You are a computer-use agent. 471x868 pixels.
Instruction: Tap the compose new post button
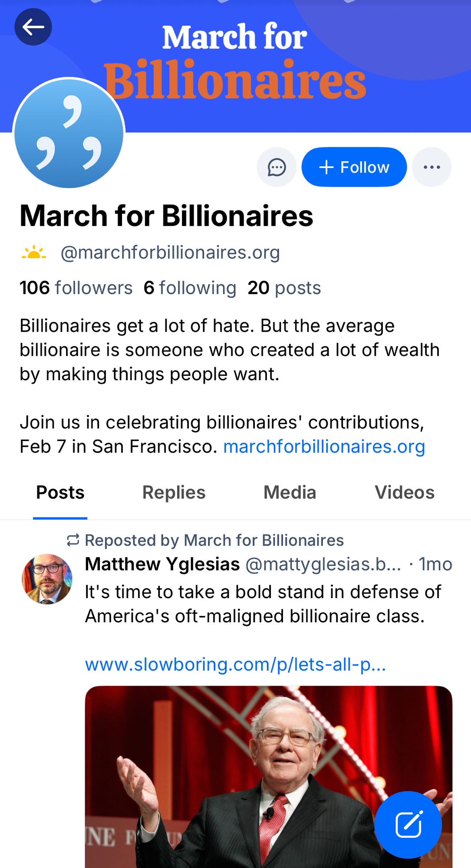click(408, 825)
